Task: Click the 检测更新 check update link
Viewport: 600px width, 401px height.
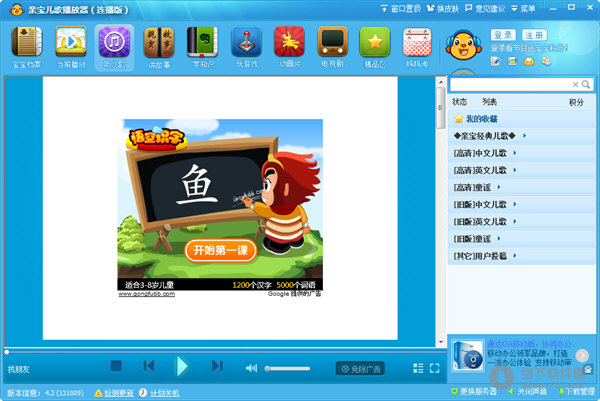Action: tap(114, 393)
